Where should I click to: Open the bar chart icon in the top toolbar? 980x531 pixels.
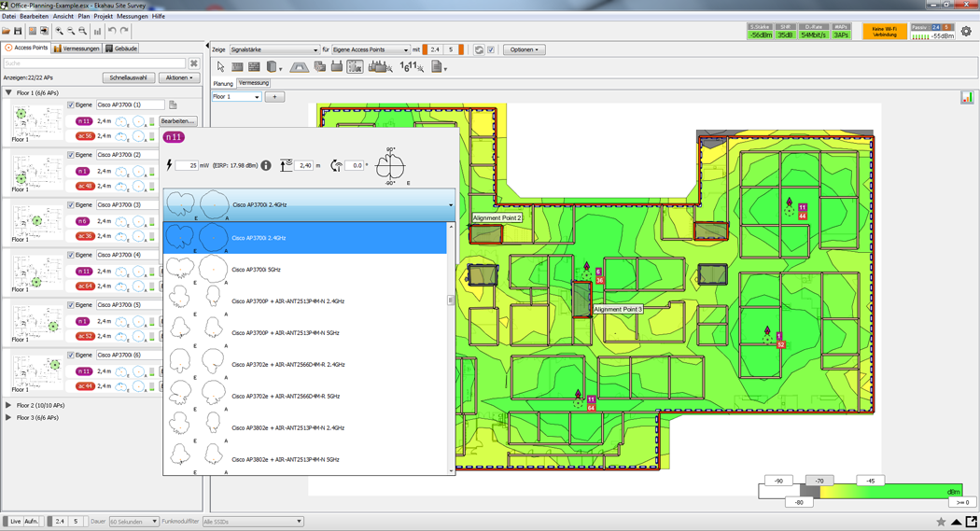(97, 31)
